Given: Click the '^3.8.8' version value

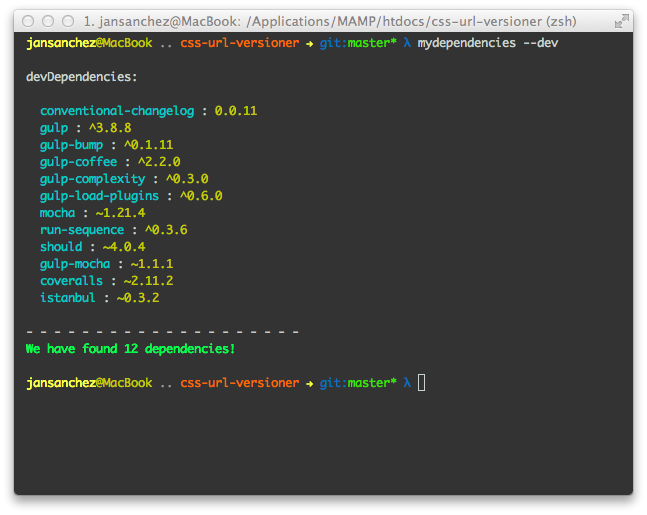Looking at the screenshot, I should click(110, 128).
